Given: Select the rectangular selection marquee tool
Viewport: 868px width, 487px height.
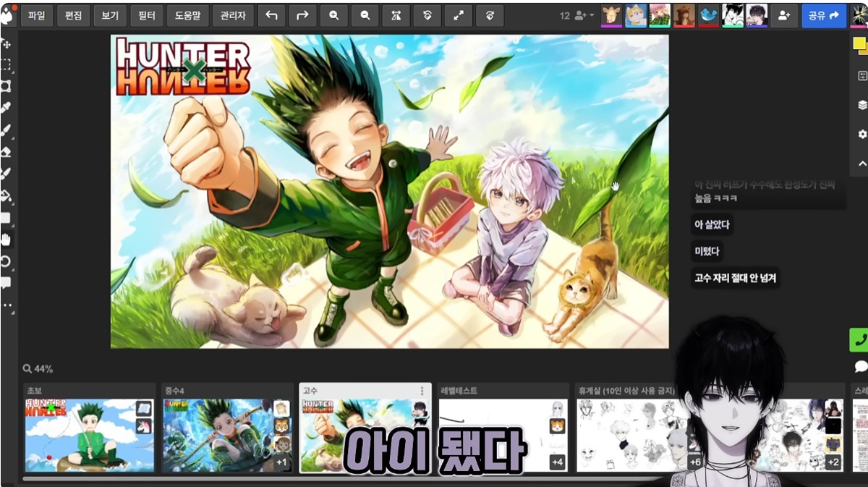Looking at the screenshot, I should point(6,64).
